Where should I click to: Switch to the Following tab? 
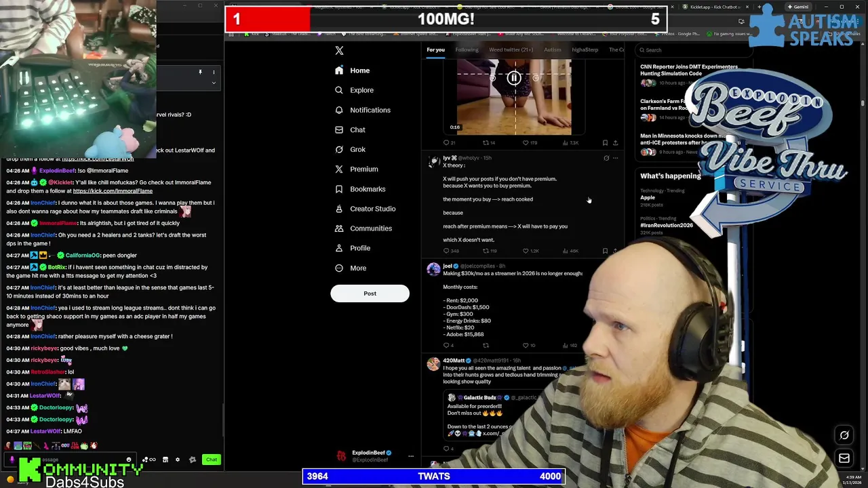[467, 49]
